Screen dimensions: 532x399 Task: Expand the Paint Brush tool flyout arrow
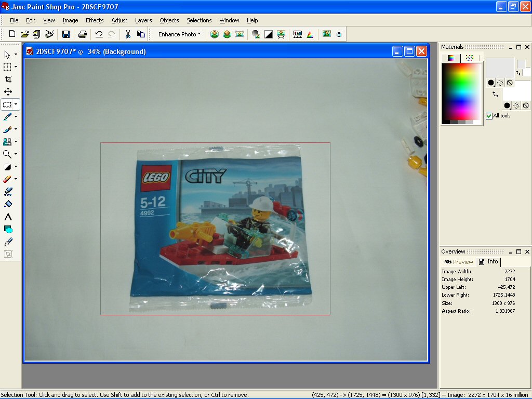(16, 129)
